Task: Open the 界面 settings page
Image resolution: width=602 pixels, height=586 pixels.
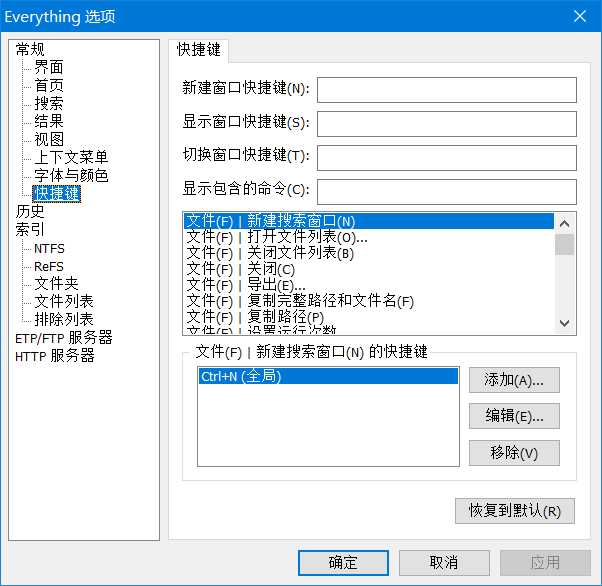Action: (49, 67)
